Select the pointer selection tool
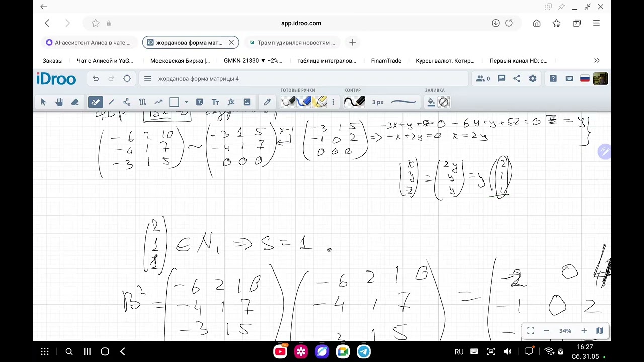644x362 pixels. (x=43, y=102)
